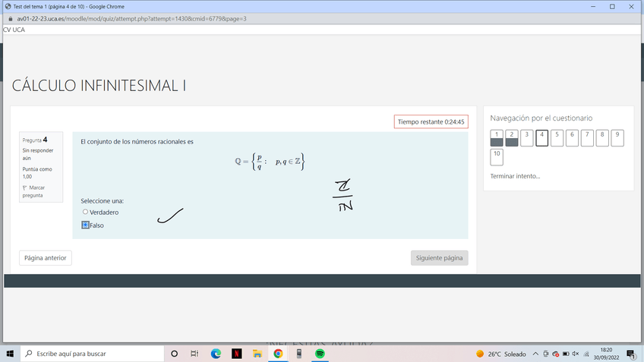644x362 pixels.
Task: Go to question 7 in quiz navigation
Action: [587, 138]
